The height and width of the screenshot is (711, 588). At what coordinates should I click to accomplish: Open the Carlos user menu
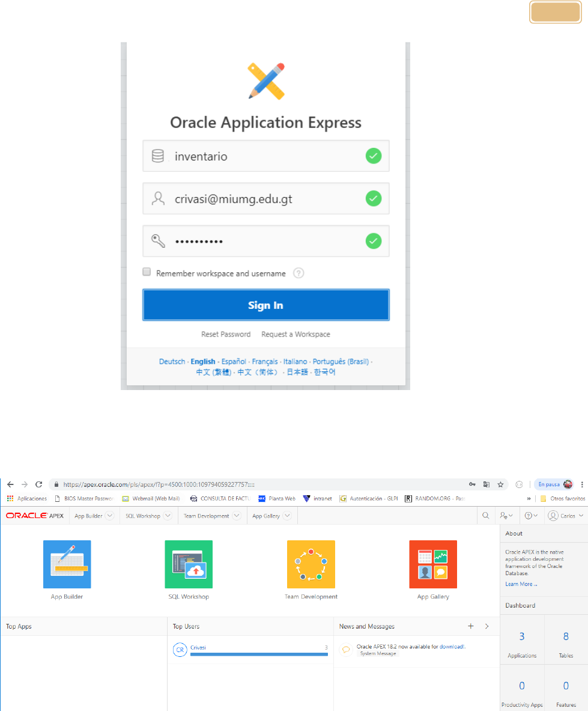[x=566, y=516]
